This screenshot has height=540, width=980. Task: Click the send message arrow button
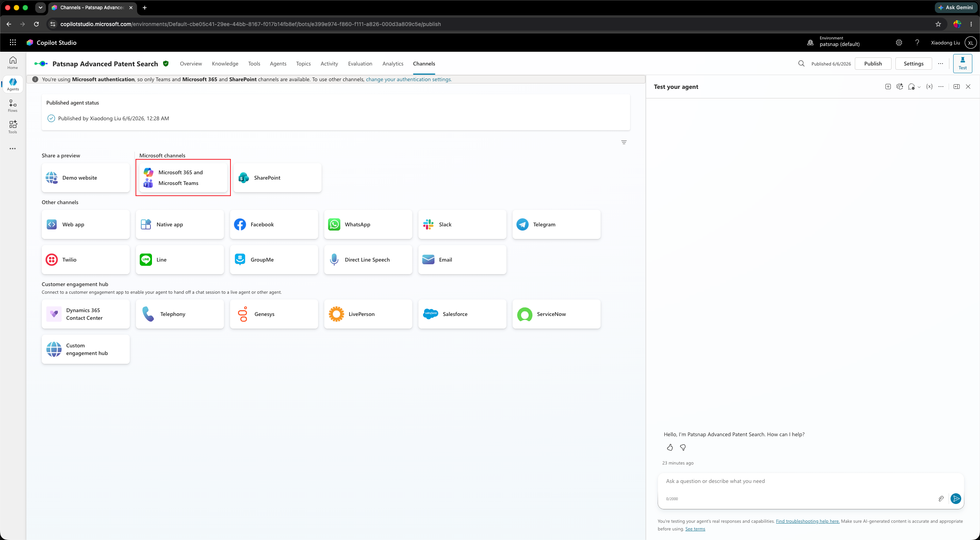(956, 499)
